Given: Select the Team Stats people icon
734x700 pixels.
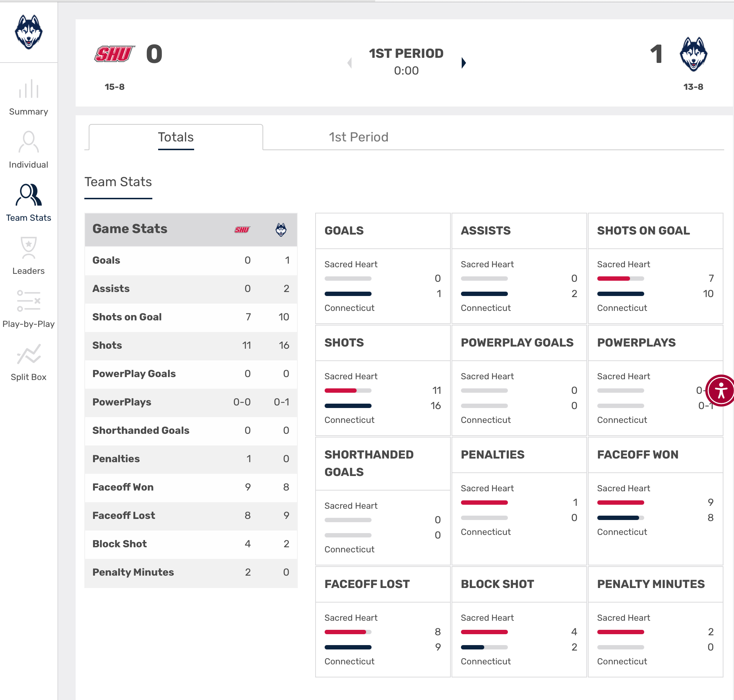Looking at the screenshot, I should [29, 195].
